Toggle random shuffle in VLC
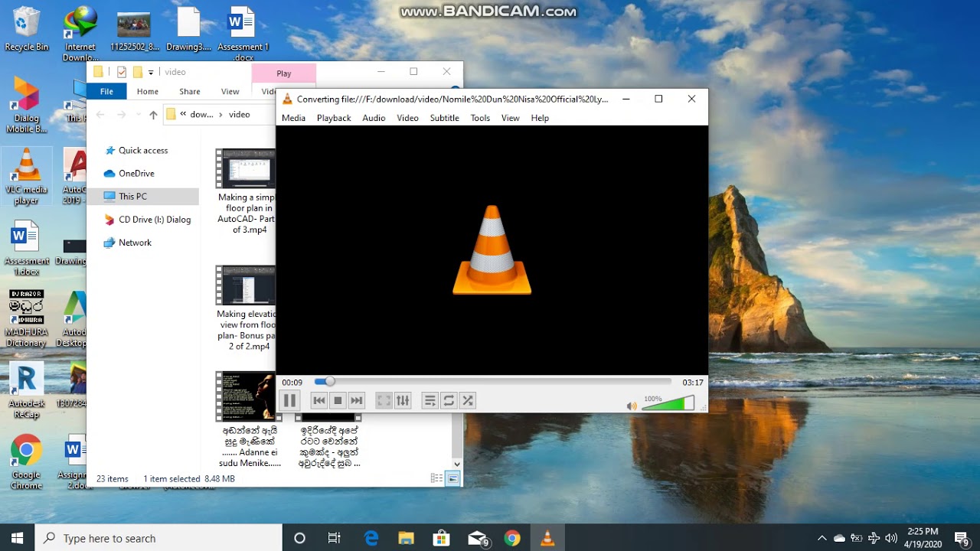 [467, 400]
